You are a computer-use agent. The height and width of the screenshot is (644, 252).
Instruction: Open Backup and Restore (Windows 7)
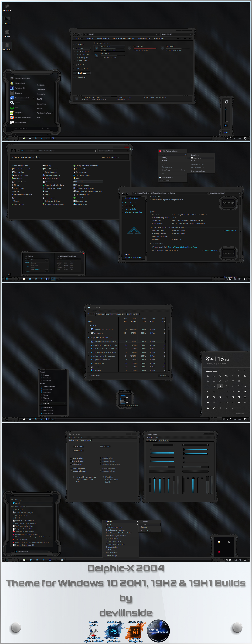click(86, 166)
